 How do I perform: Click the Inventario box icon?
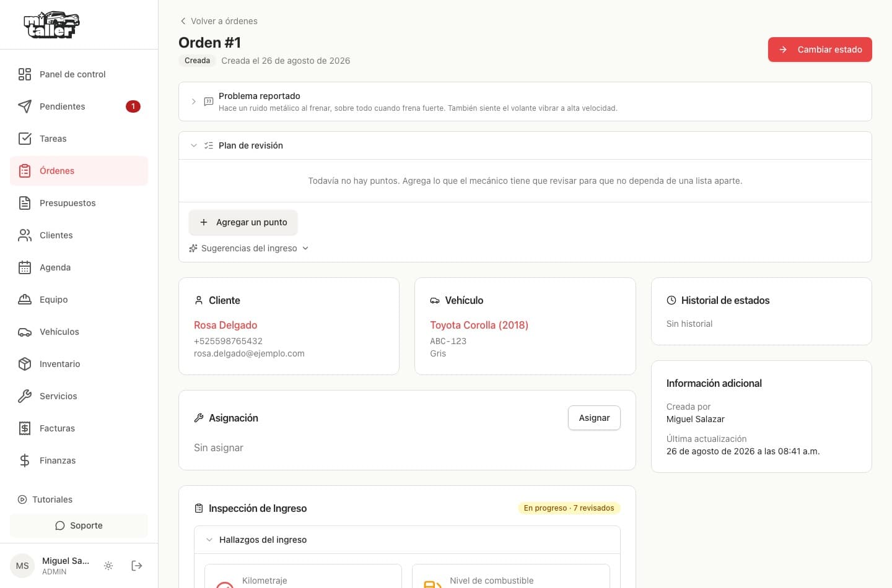[25, 364]
